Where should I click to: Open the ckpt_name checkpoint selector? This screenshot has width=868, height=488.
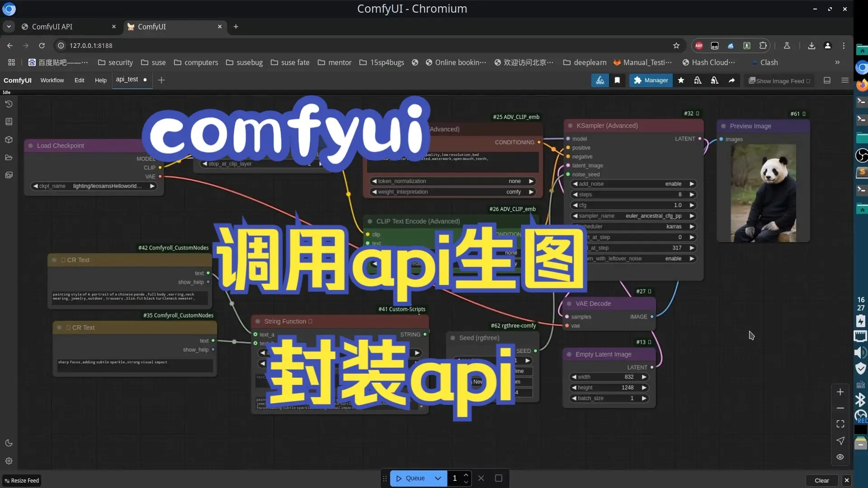pyautogui.click(x=94, y=186)
